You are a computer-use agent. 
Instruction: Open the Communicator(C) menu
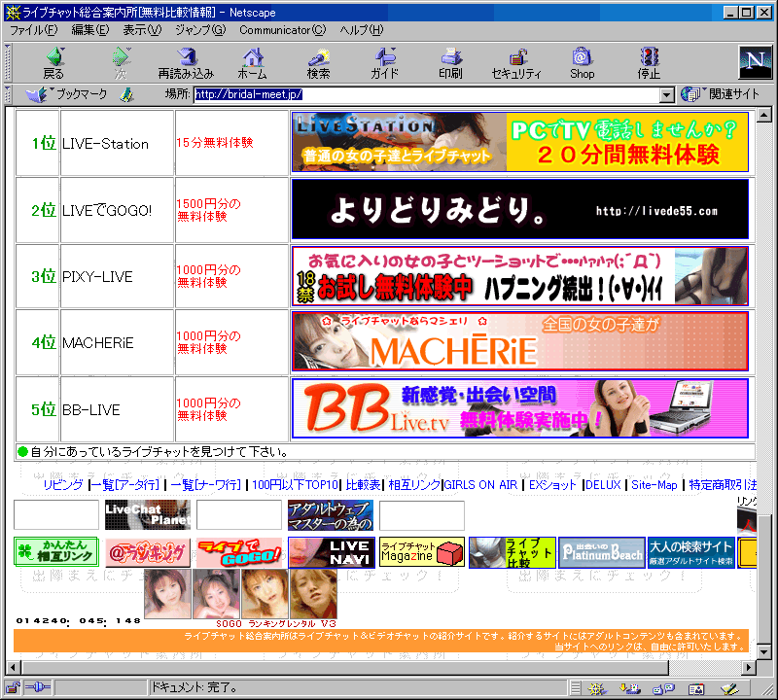(283, 30)
